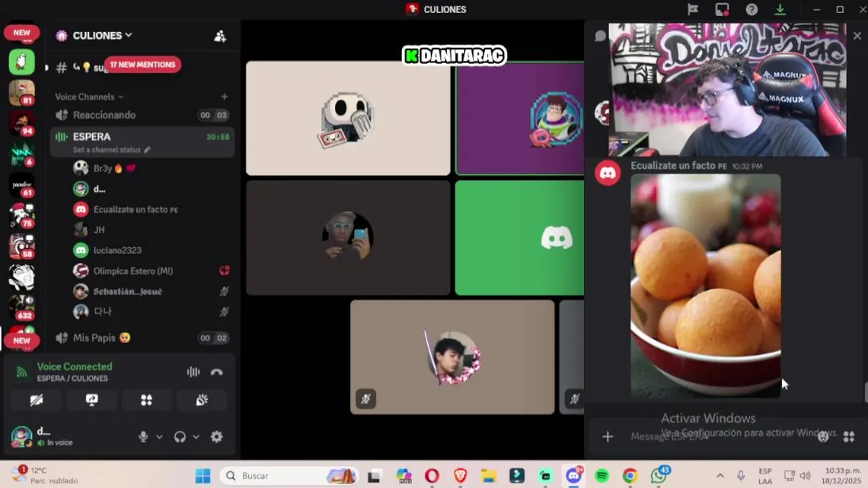
Task: Toggle the chat bubble icon in panel
Action: (x=600, y=36)
